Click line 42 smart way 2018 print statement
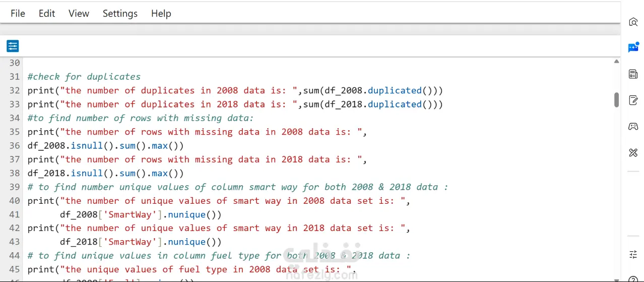This screenshot has height=282, width=644. 219,228
